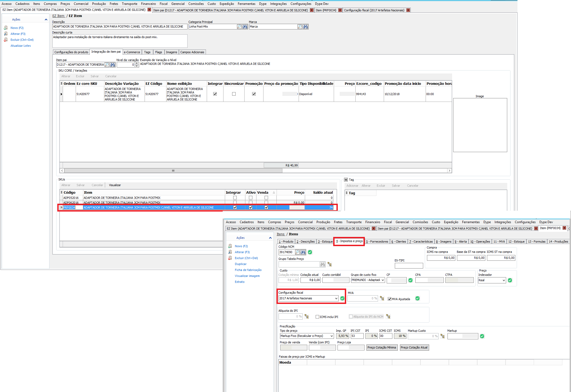Image resolution: width=571 pixels, height=392 pixels.
Task: Click the hierarchy icon after Alíquota do IPI do NCM
Action: pos(388,316)
